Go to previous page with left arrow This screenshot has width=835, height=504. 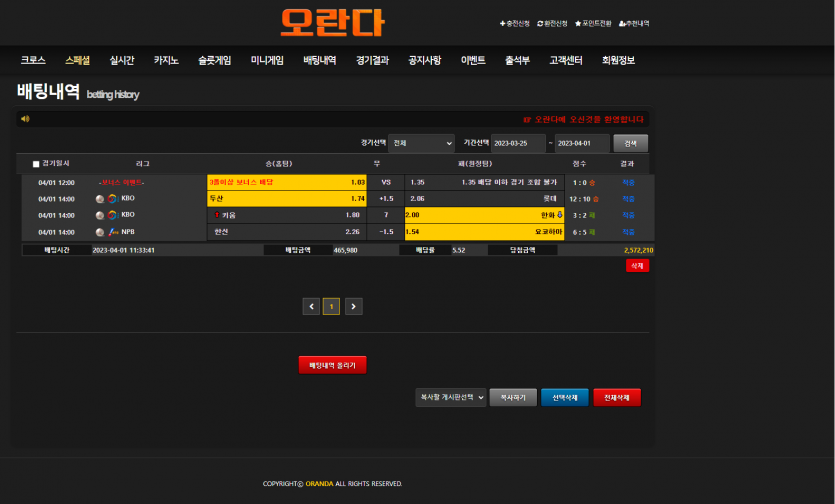311,307
